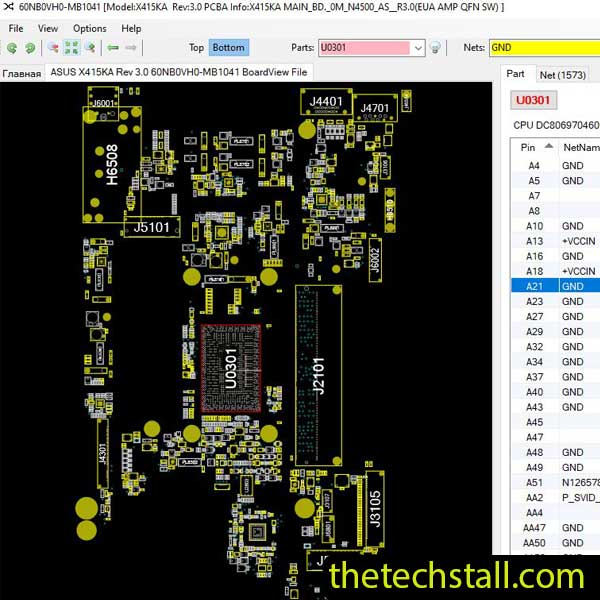Click the lightbulb highlight icon beside Parts

click(435, 48)
